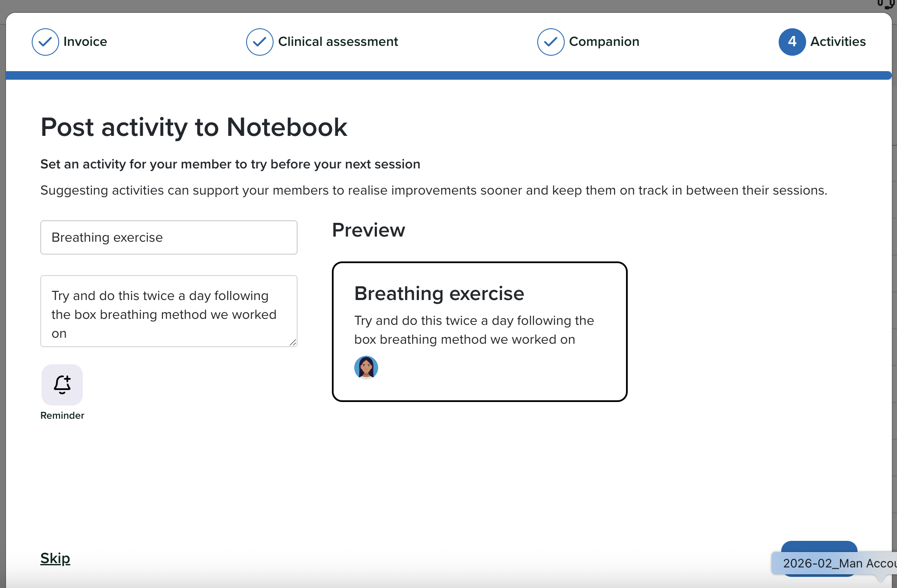Open the Clinical assessment step label

(x=338, y=42)
